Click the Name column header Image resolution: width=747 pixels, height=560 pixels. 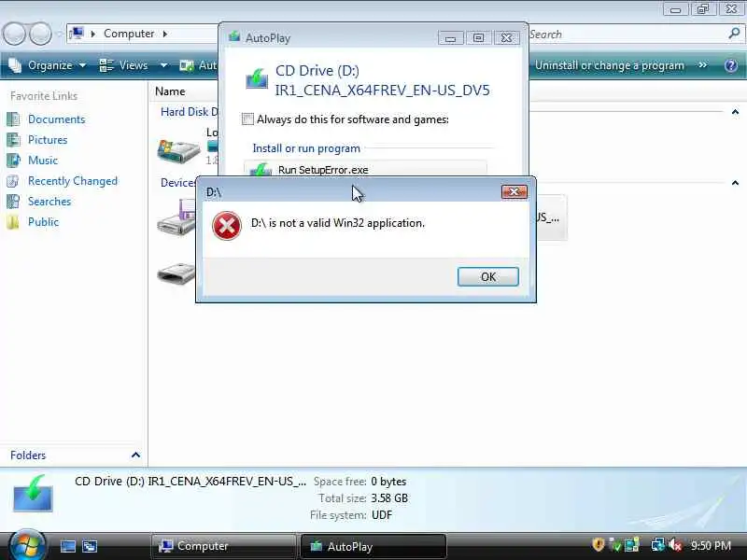point(170,91)
